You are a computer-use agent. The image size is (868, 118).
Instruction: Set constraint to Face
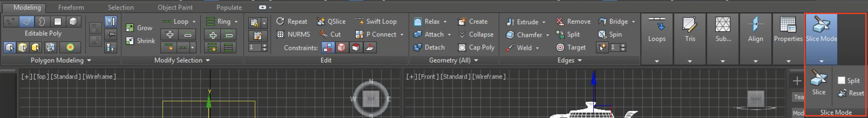pyautogui.click(x=356, y=47)
